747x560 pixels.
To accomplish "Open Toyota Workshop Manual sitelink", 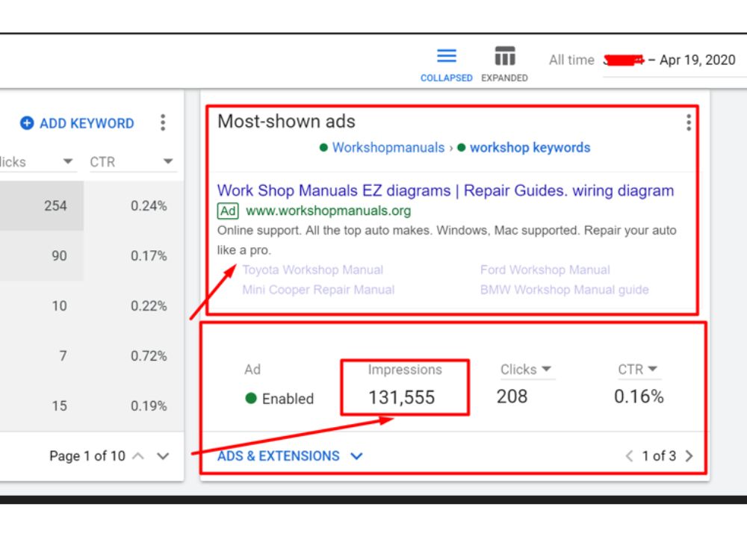I will [x=312, y=270].
